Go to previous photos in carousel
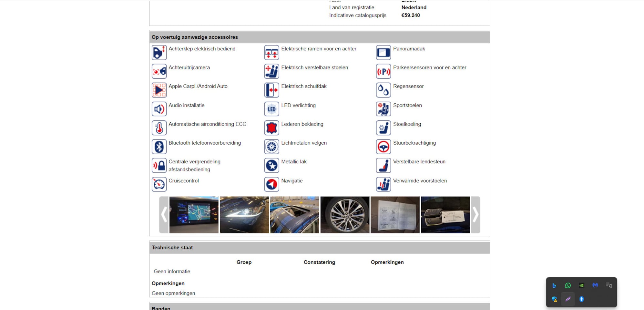 (164, 215)
